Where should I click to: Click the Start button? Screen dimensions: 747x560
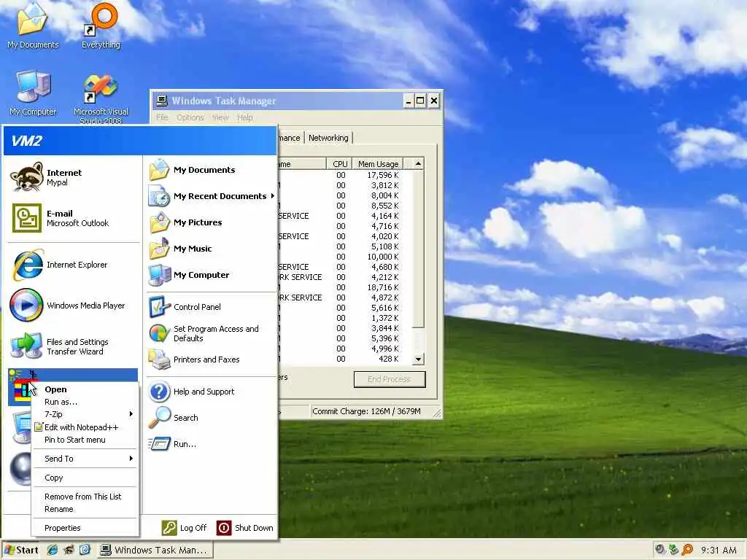pos(21,550)
